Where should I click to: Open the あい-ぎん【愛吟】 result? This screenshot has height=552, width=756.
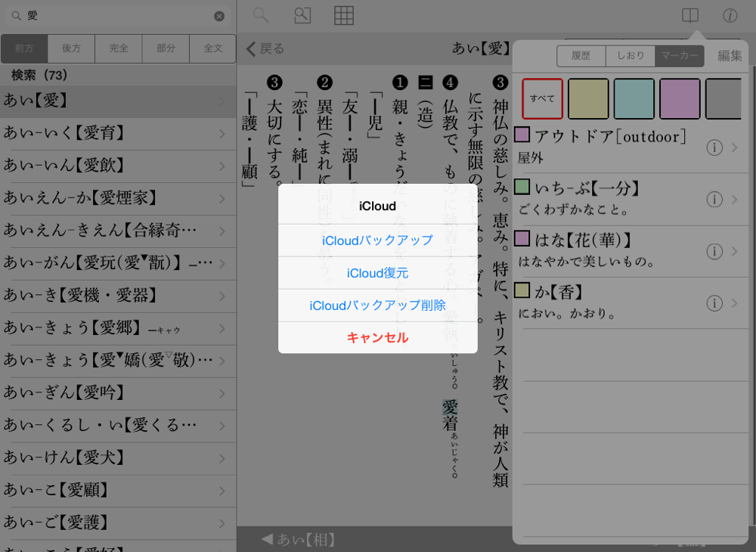coord(118,393)
